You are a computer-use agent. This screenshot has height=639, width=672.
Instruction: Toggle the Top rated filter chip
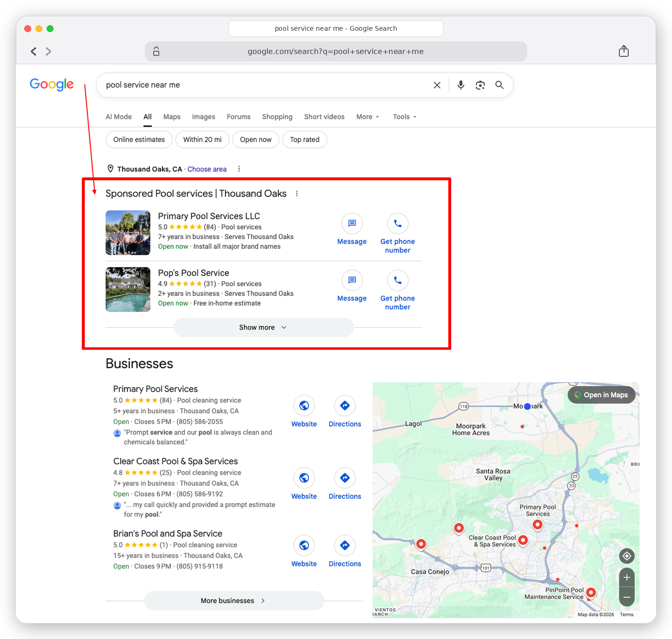[x=305, y=139]
